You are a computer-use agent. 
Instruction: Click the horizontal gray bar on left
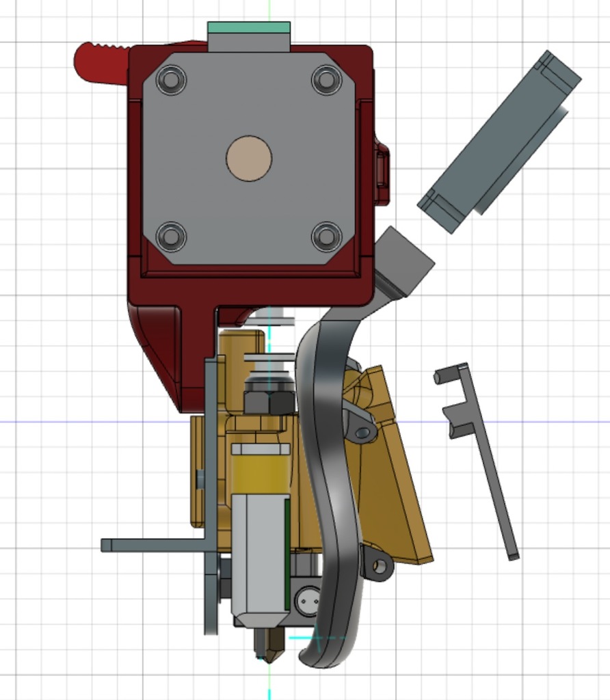click(x=154, y=545)
